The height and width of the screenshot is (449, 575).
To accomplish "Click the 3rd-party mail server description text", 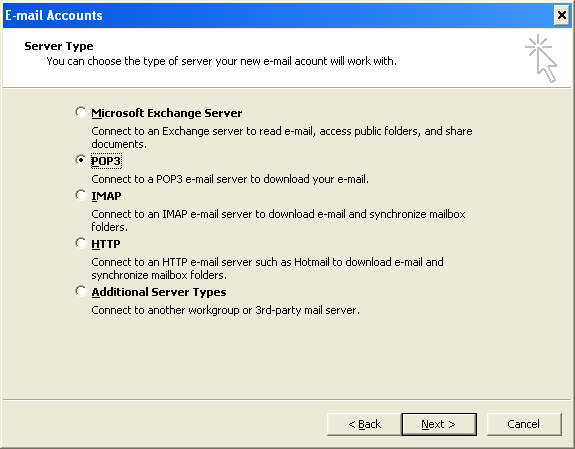I will pos(226,310).
